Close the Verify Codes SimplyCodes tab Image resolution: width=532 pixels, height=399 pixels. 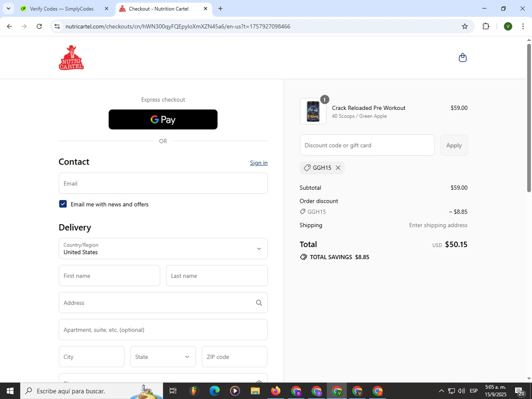(x=106, y=9)
